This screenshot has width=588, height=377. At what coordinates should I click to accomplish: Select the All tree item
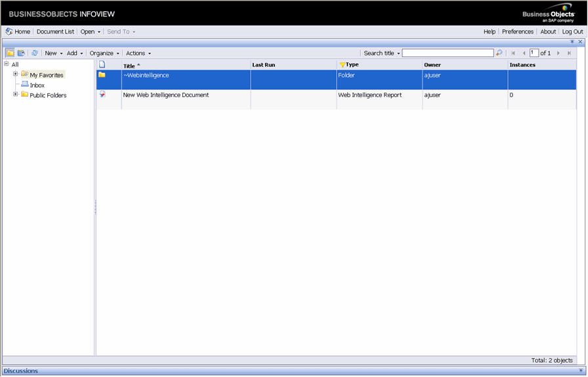tap(15, 64)
